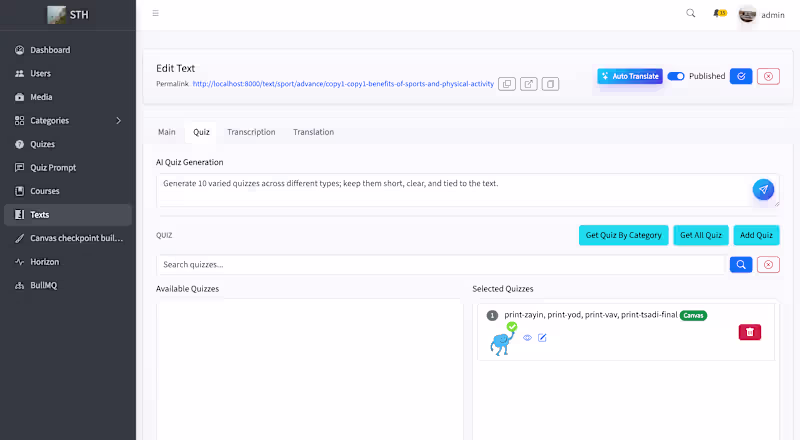Screen dimensions: 800x440
Task: Go to Users in sidebar
Action: 68,74
